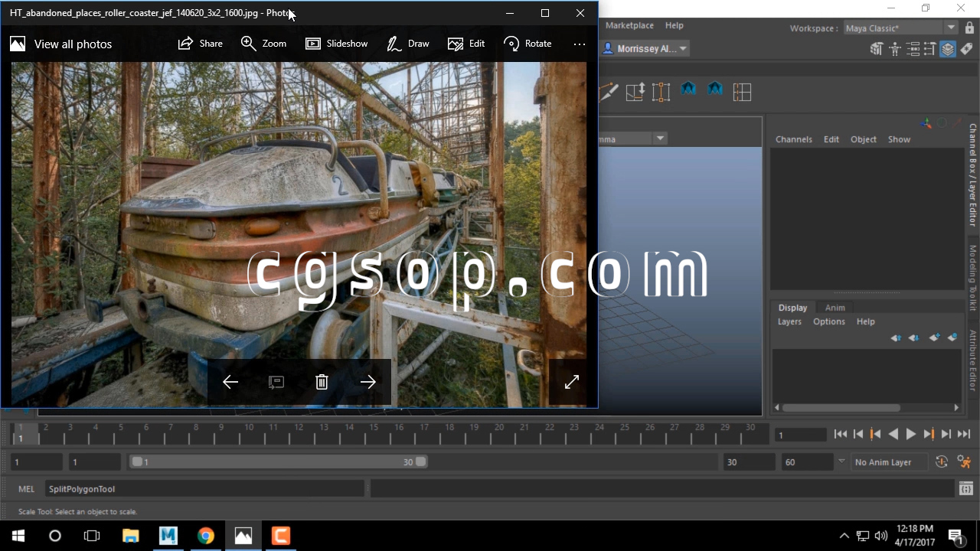Open the Attribute Editor side tab
The image size is (980, 551).
(973, 360)
